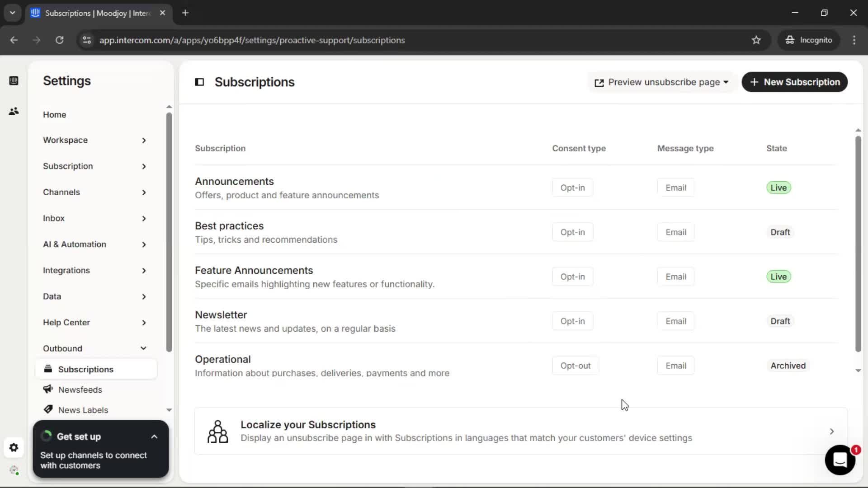The height and width of the screenshot is (488, 868).
Task: Expand the Subscription settings section
Action: (95, 166)
